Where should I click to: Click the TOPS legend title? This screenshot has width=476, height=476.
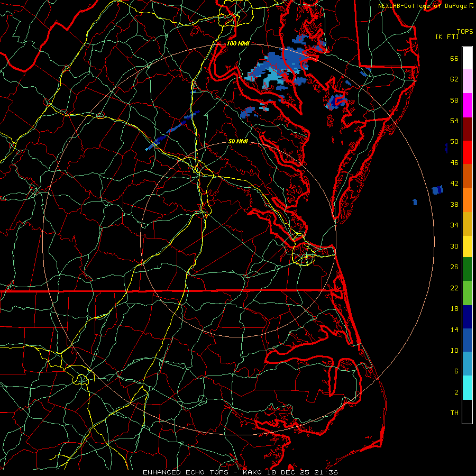point(465,32)
